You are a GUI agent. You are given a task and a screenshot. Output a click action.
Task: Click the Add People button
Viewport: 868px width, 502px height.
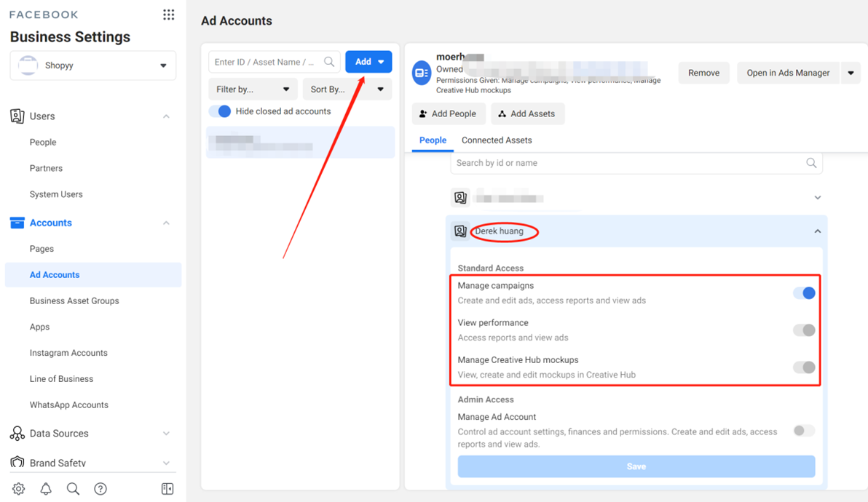coord(448,114)
